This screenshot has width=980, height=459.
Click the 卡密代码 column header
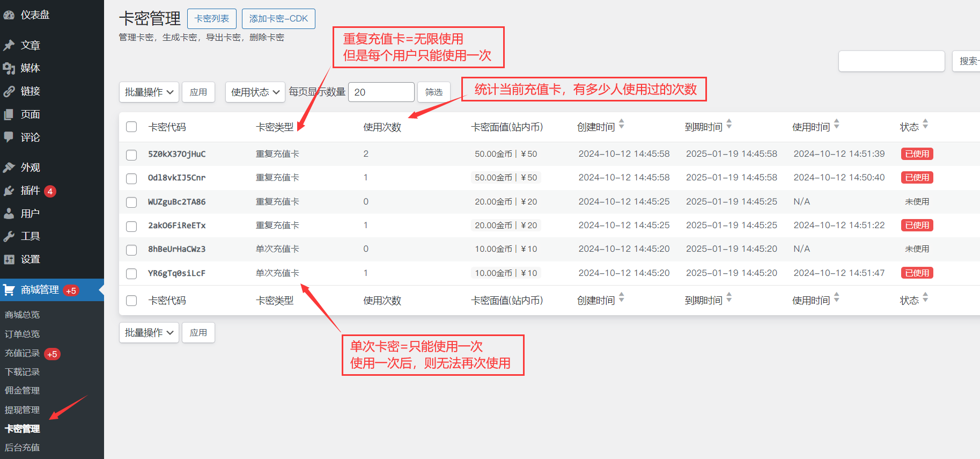[x=167, y=127]
